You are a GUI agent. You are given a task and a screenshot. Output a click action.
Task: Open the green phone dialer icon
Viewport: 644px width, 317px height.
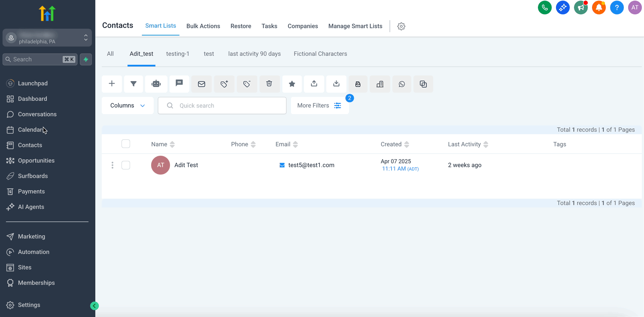point(545,7)
